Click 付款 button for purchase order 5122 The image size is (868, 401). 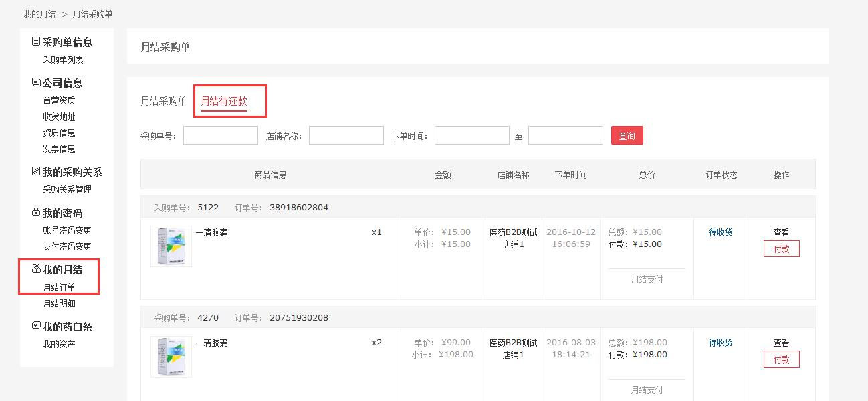(781, 249)
